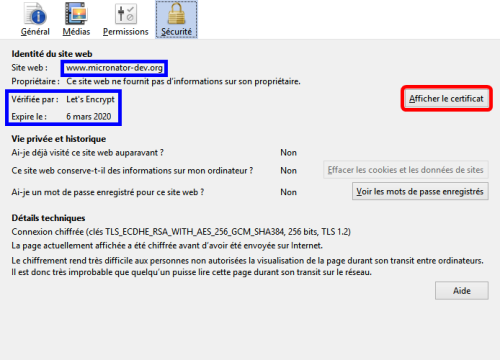
Task: Click the Let's Encrypt verifier text
Action: tap(90, 99)
